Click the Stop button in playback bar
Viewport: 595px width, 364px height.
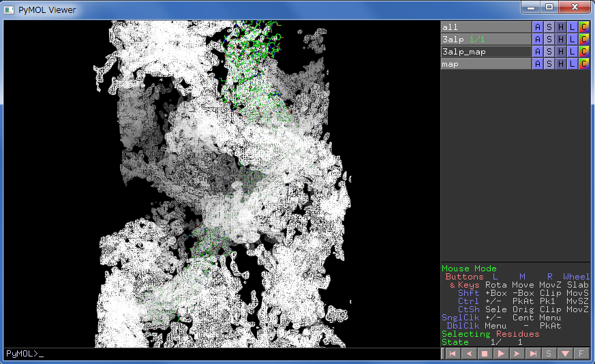click(484, 354)
